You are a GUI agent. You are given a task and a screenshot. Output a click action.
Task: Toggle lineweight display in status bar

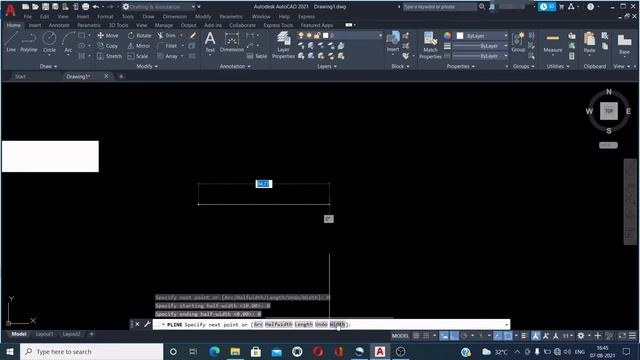[524, 336]
